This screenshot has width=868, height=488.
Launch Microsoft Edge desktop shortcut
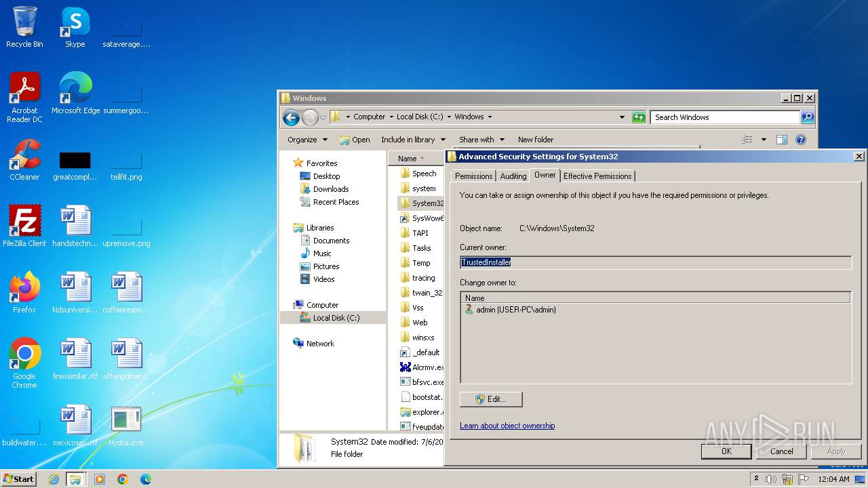click(x=75, y=94)
